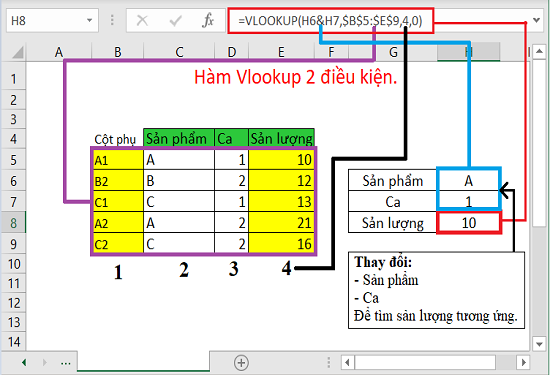This screenshot has height=375, width=550.
Task: Select row 12 header
Action: tap(13, 303)
